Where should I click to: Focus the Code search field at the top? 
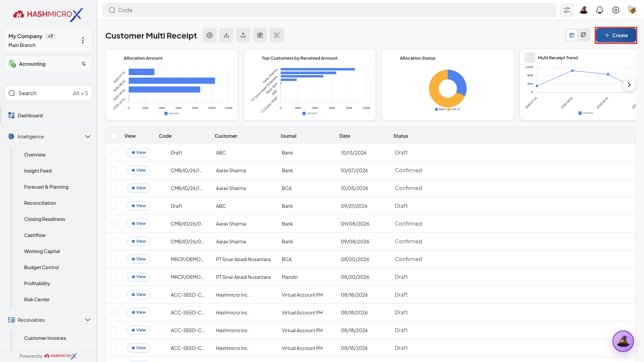[x=329, y=10]
